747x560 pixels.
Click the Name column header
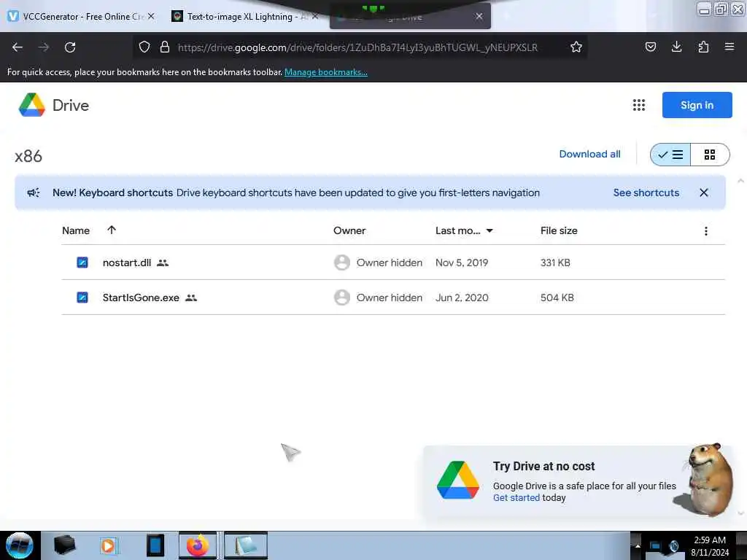coord(76,230)
